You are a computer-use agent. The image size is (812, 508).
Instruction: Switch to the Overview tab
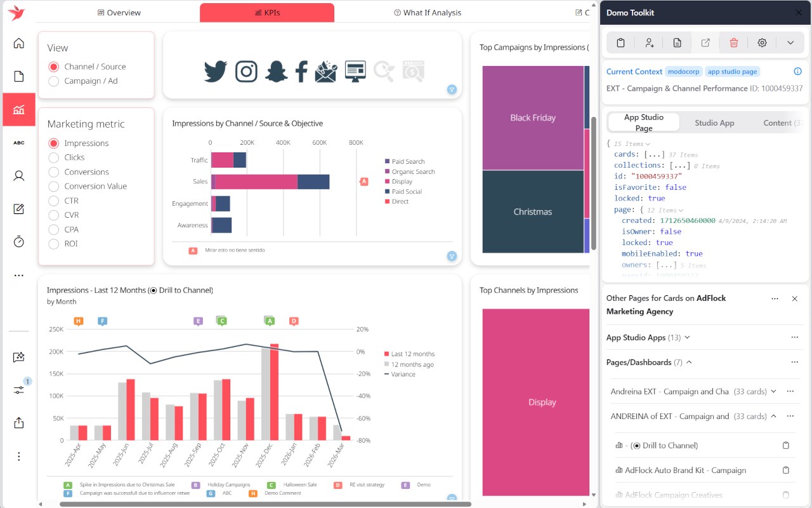[119, 13]
